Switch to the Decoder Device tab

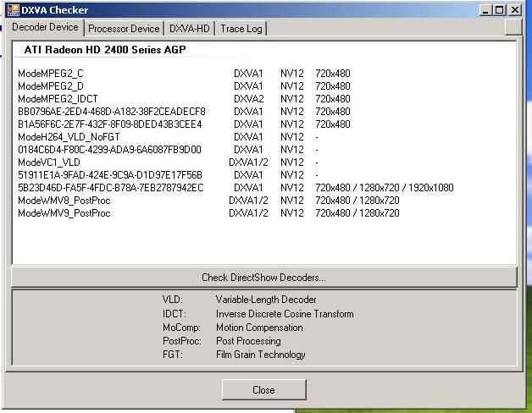pos(45,27)
